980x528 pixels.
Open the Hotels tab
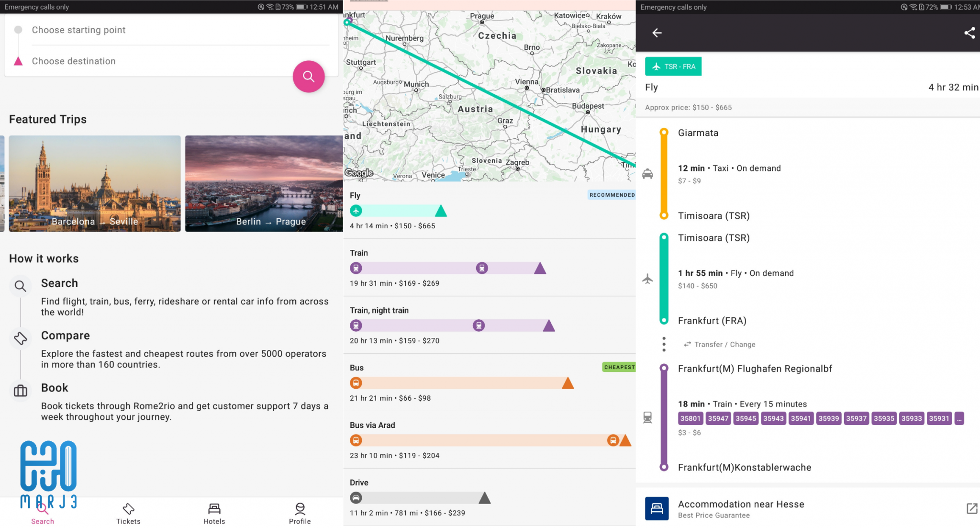pos(214,514)
